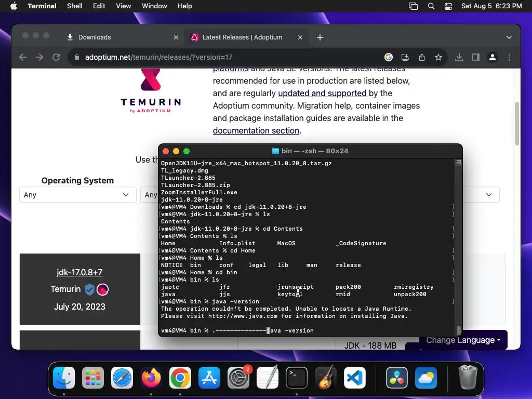
Task: Click the address bar URL
Action: coord(158,57)
